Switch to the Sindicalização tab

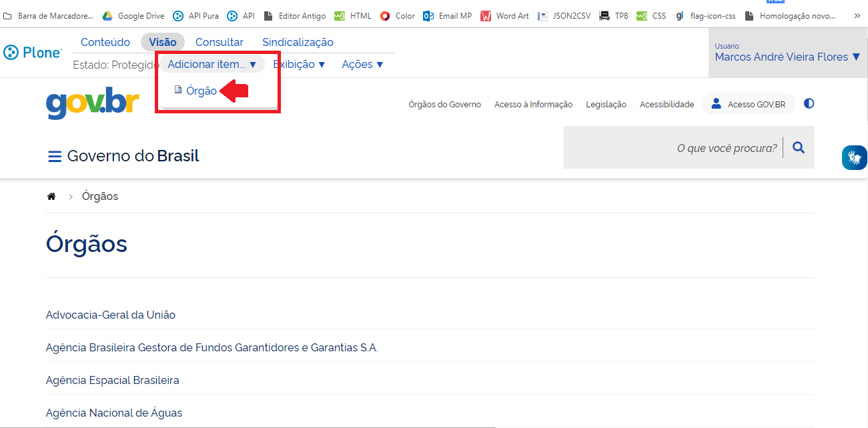pyautogui.click(x=298, y=42)
